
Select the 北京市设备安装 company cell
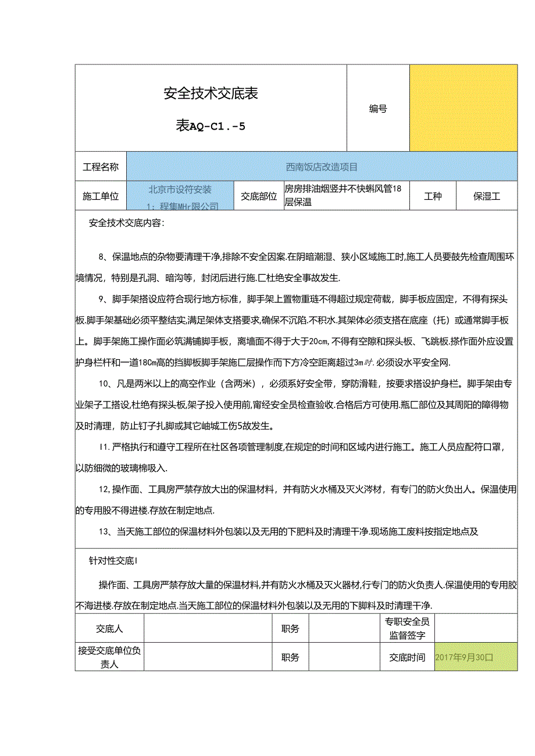(180, 196)
